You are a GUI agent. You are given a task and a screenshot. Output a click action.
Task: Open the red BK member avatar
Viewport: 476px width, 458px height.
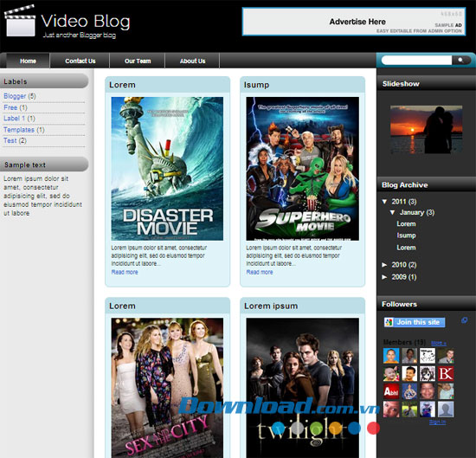tap(446, 373)
